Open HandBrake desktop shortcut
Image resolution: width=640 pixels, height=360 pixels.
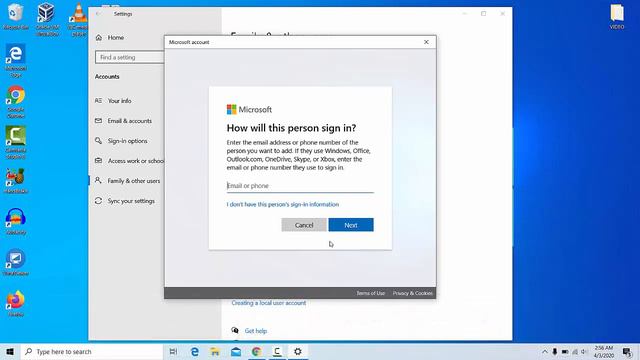point(16,180)
